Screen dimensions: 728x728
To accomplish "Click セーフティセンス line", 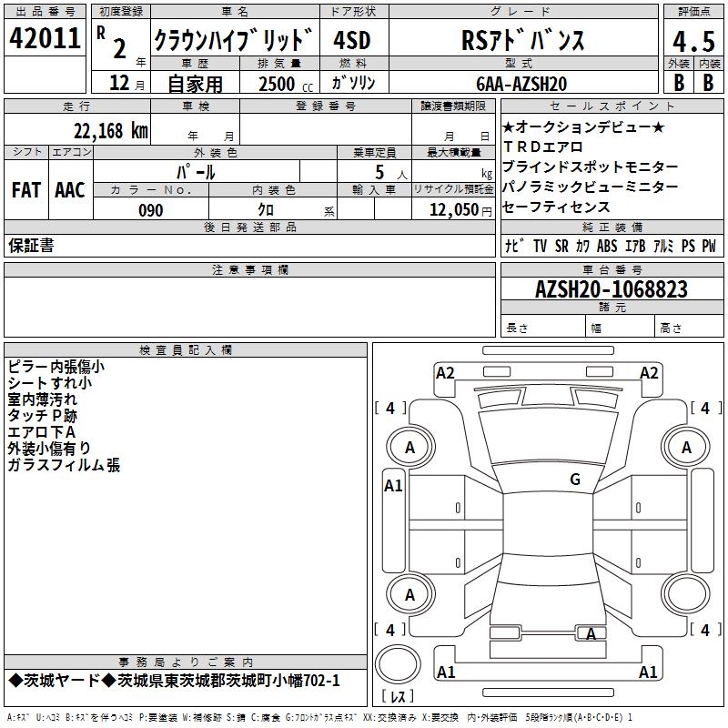I will 556,207.
